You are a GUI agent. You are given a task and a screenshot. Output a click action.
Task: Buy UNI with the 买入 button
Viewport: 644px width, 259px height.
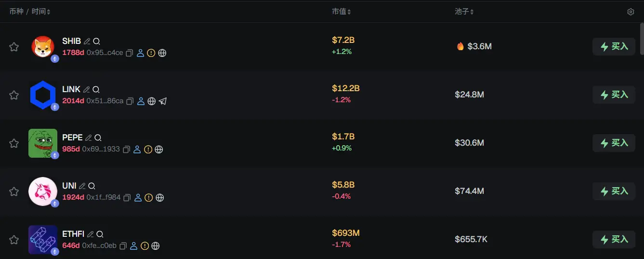[x=614, y=191]
